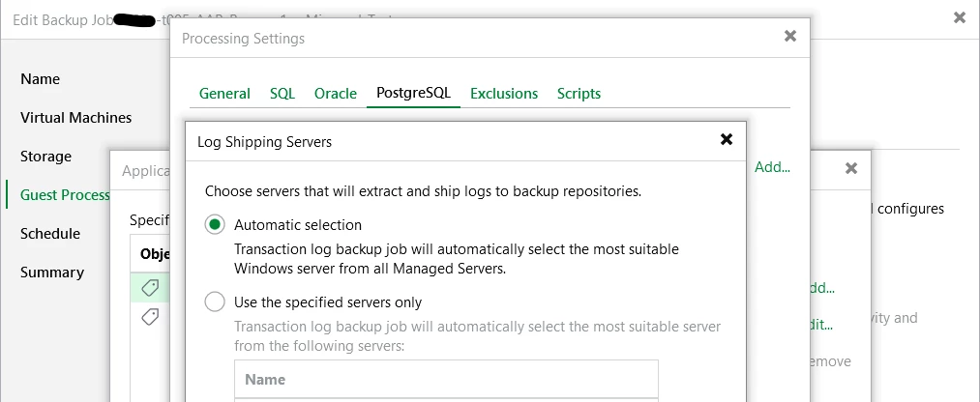Select the second tag icon in the object list
The width and height of the screenshot is (980, 402).
150,316
